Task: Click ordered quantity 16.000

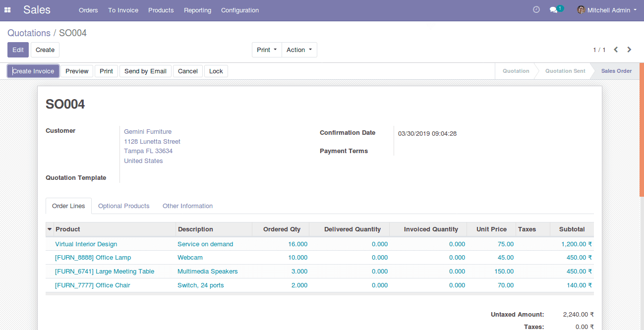Action: tap(297, 244)
